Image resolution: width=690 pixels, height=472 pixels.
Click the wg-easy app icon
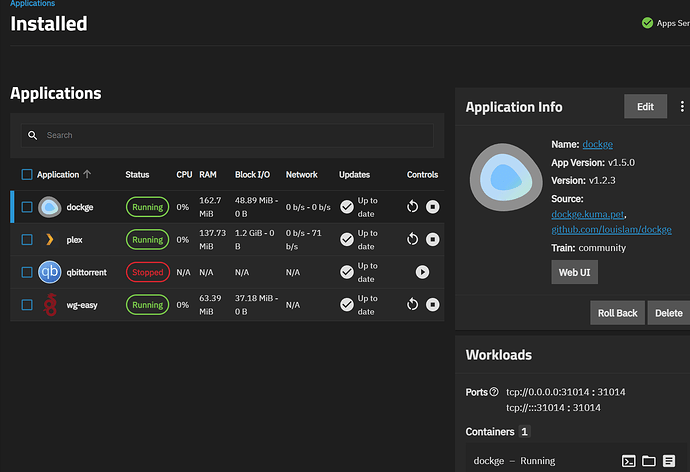point(50,304)
